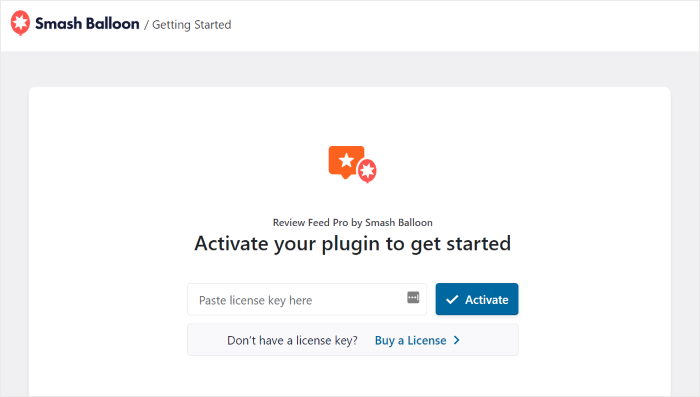Click the license prompt box left padding

pyautogui.click(x=206, y=340)
